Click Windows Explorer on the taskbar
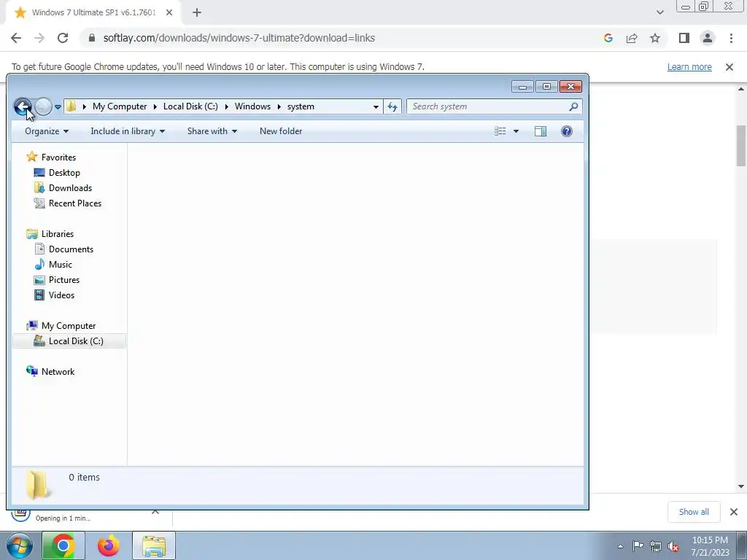 pyautogui.click(x=154, y=545)
